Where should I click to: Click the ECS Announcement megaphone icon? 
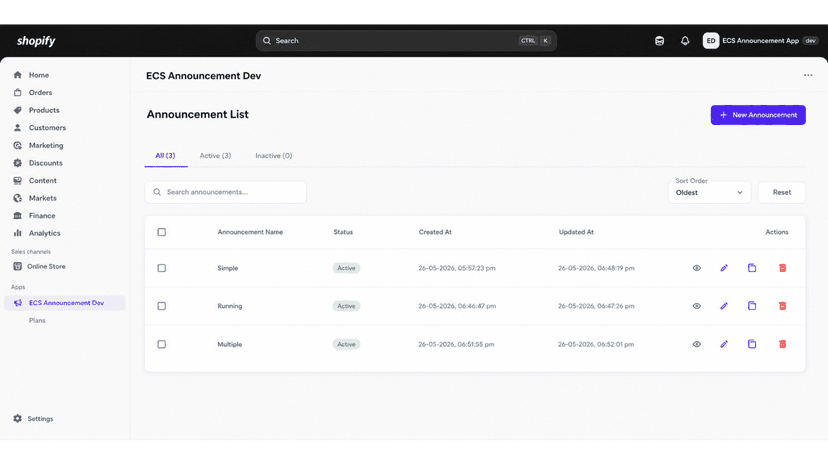[x=17, y=303]
